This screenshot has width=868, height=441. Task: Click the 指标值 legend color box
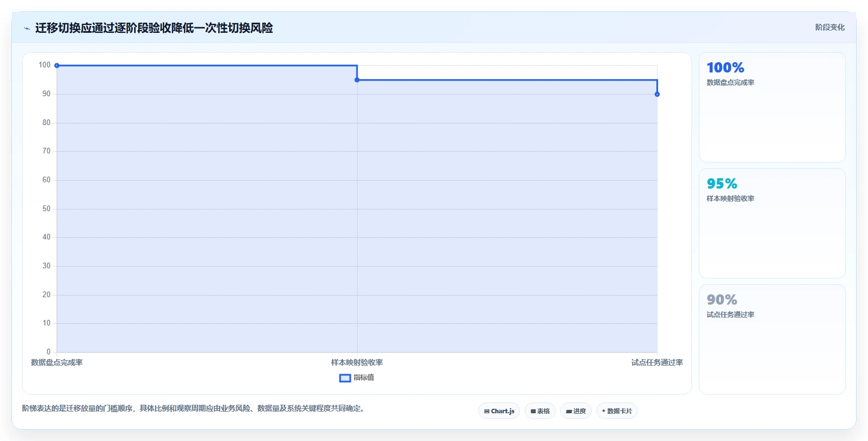345,378
